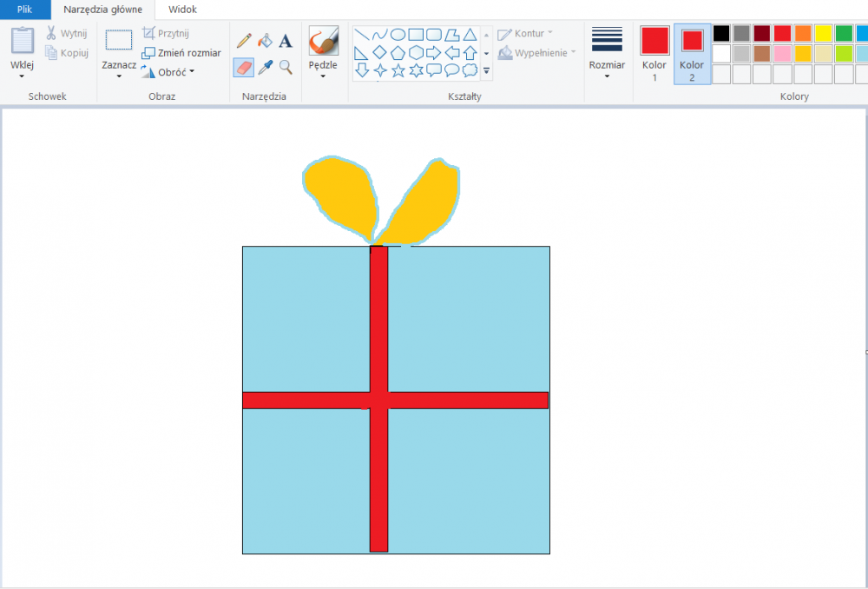
Task: Choose the Pentagon shape
Action: point(398,53)
